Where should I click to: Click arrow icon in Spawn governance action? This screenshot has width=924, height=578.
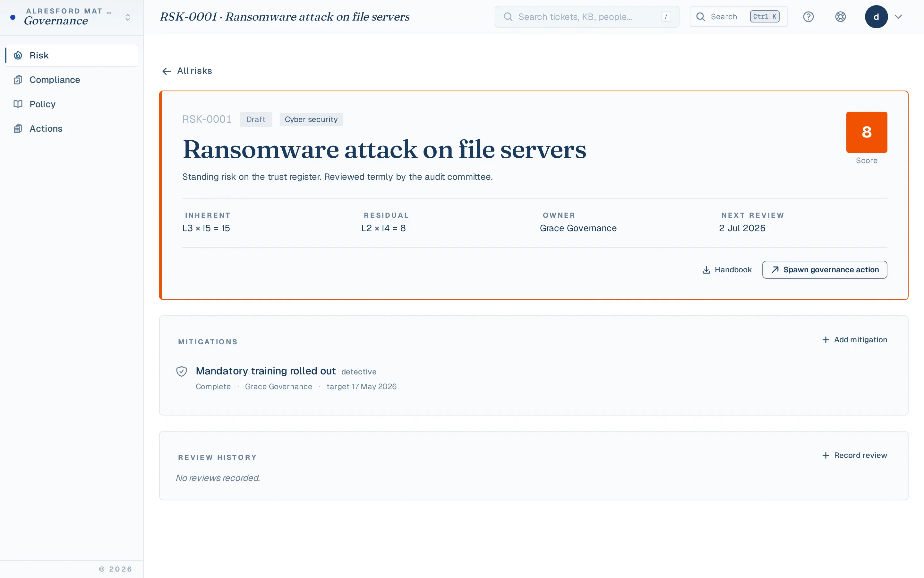[775, 270]
